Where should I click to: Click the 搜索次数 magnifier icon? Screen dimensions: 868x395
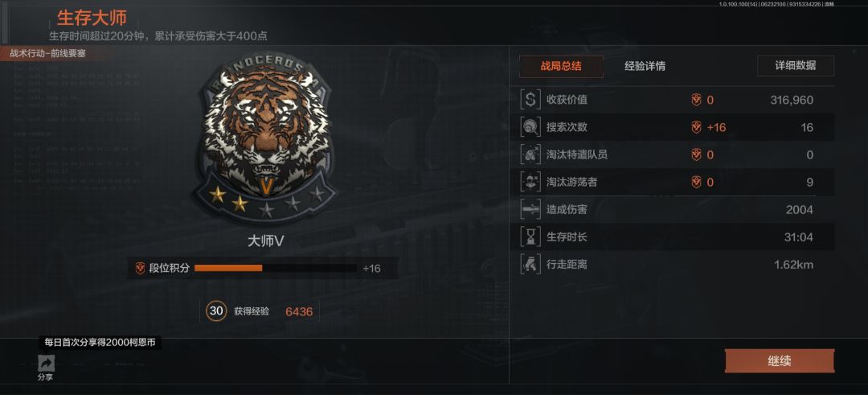[530, 127]
